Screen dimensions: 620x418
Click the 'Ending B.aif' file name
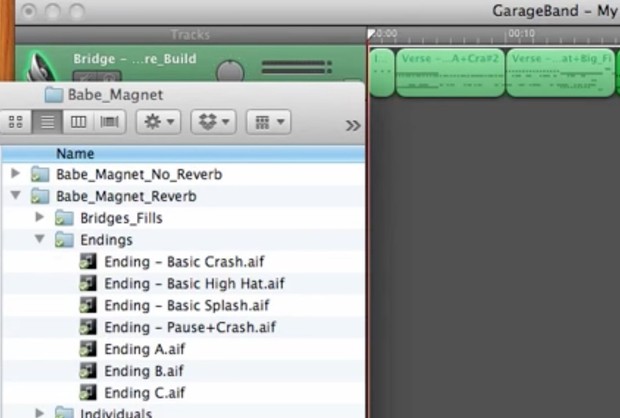144,371
